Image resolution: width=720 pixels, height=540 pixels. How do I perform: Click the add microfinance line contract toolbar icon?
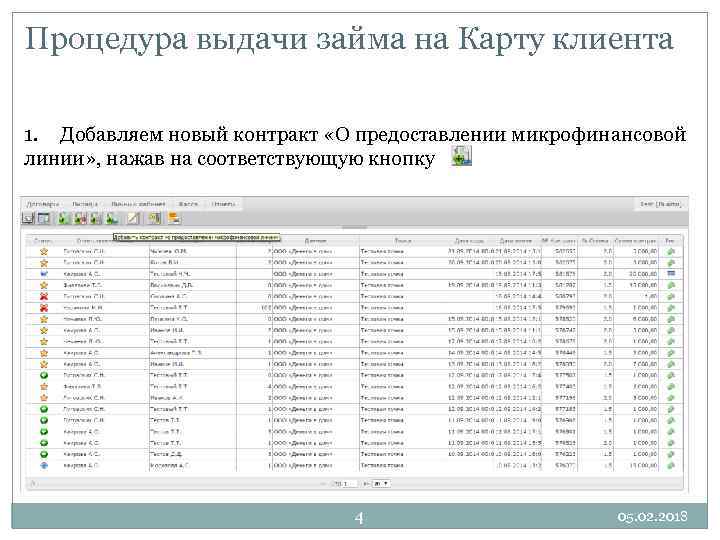pyautogui.click(x=112, y=218)
